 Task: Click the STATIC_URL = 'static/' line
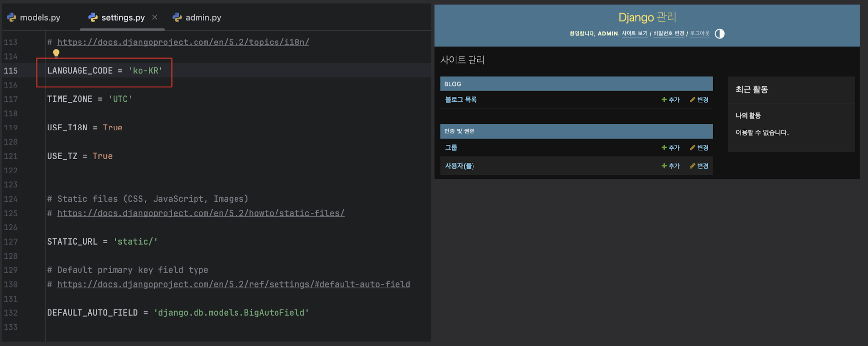[102, 242]
